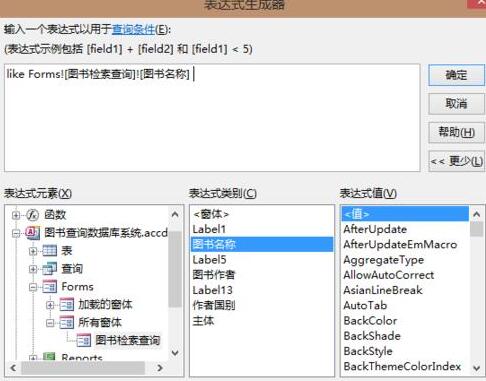Click down arrow of expression values scrollbar

477,368
